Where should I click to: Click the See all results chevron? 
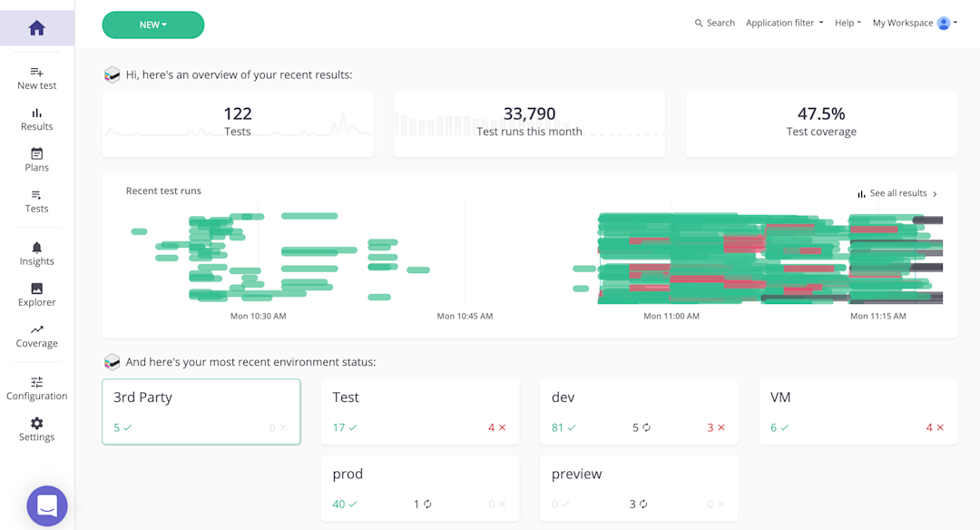[935, 194]
